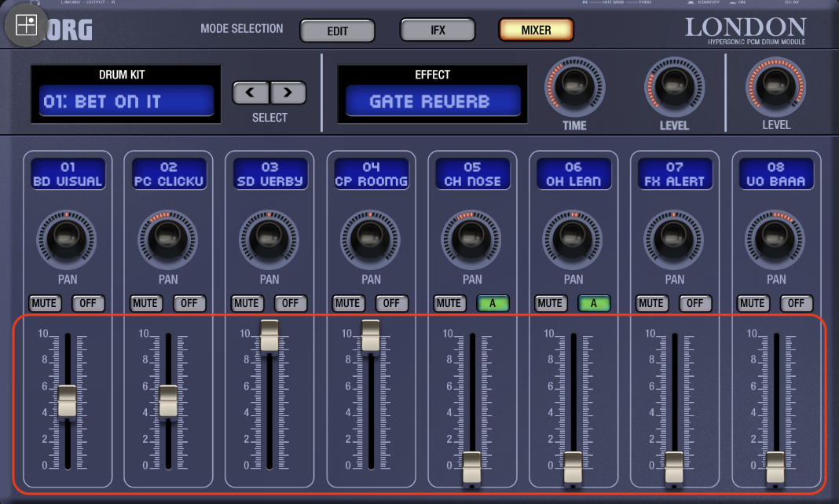Image resolution: width=839 pixels, height=504 pixels.
Task: Click the effect TIME knob
Action: pos(575,86)
